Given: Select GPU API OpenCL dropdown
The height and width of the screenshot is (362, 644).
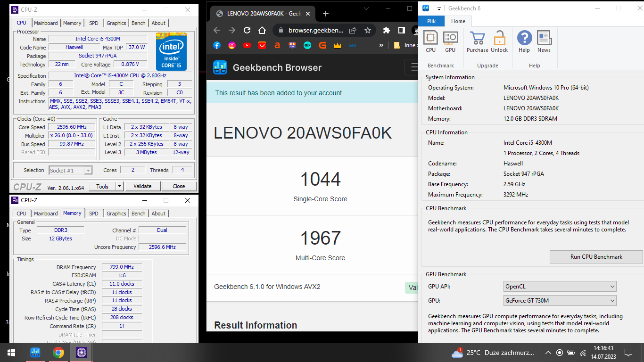Looking at the screenshot, I should pyautogui.click(x=560, y=286).
